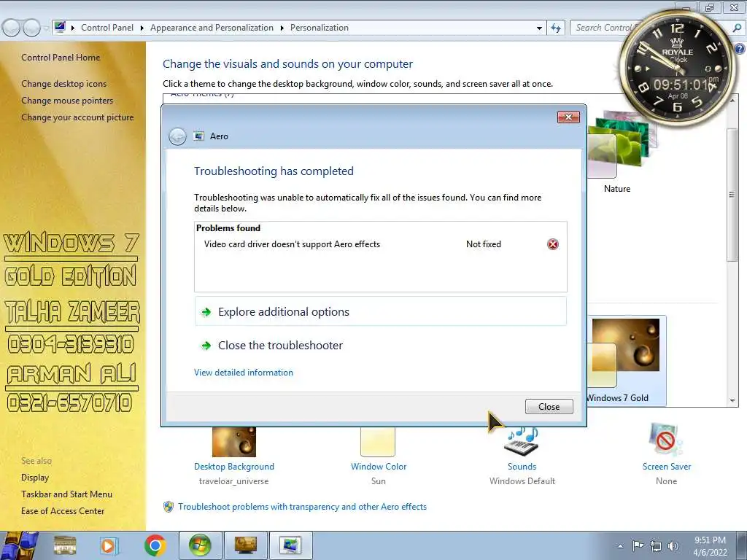The image size is (747, 560).
Task: Open View detailed information link
Action: [244, 373]
